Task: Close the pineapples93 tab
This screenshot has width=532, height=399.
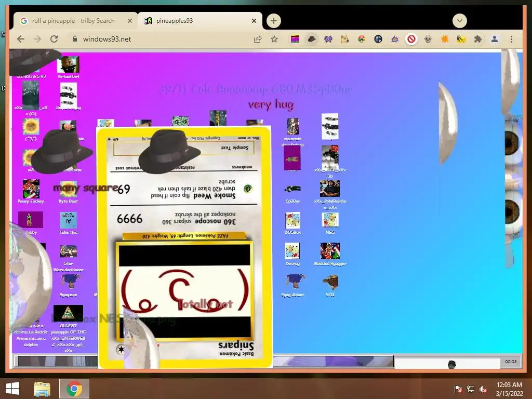Action: [x=254, y=21]
